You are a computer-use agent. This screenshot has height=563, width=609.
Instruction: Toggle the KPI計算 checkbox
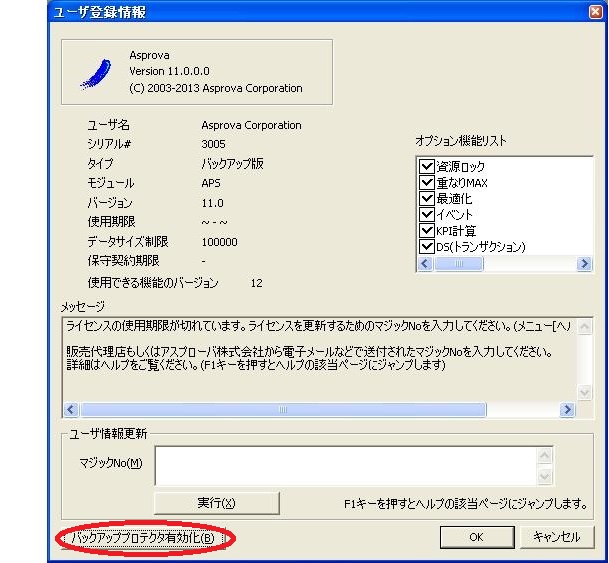coord(426,231)
